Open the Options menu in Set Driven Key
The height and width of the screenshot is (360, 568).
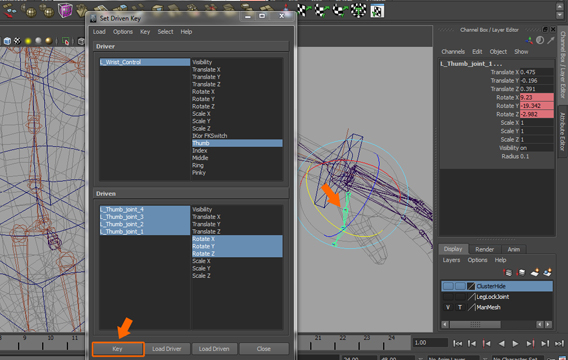122,32
